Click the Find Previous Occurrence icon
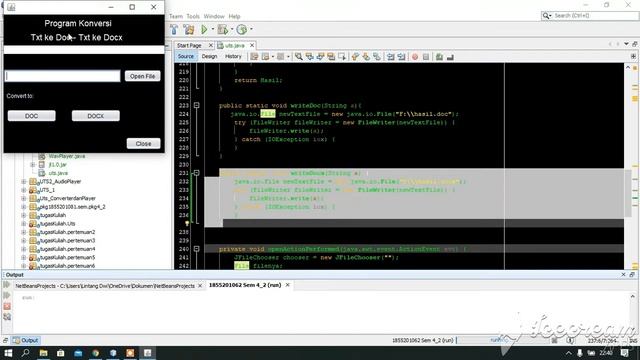 point(310,57)
